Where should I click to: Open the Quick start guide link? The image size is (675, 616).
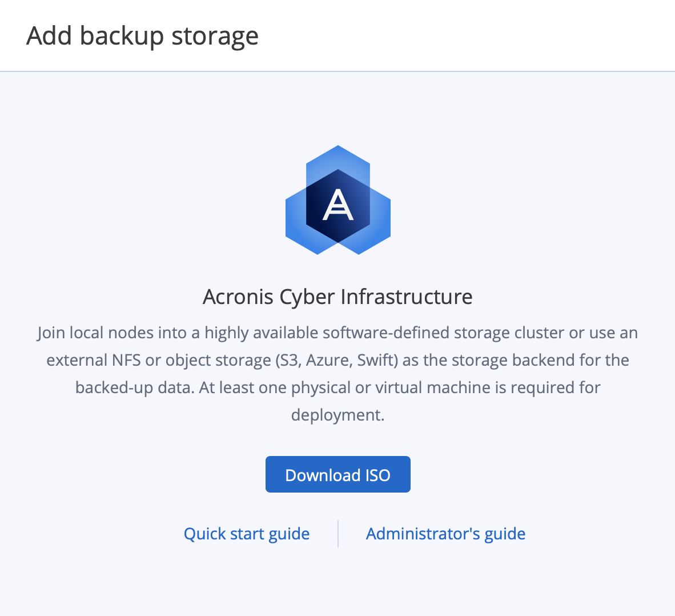(x=247, y=534)
